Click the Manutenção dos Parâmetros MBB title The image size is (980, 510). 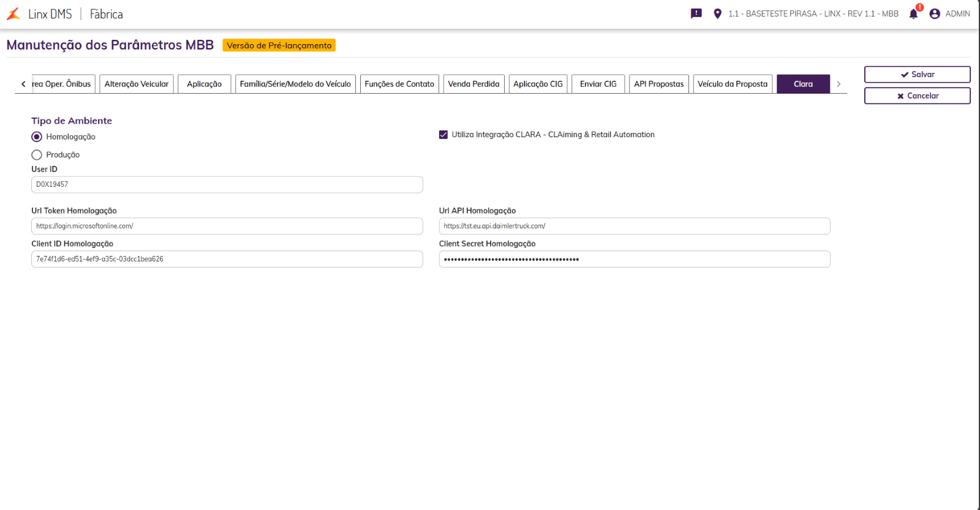coord(110,45)
